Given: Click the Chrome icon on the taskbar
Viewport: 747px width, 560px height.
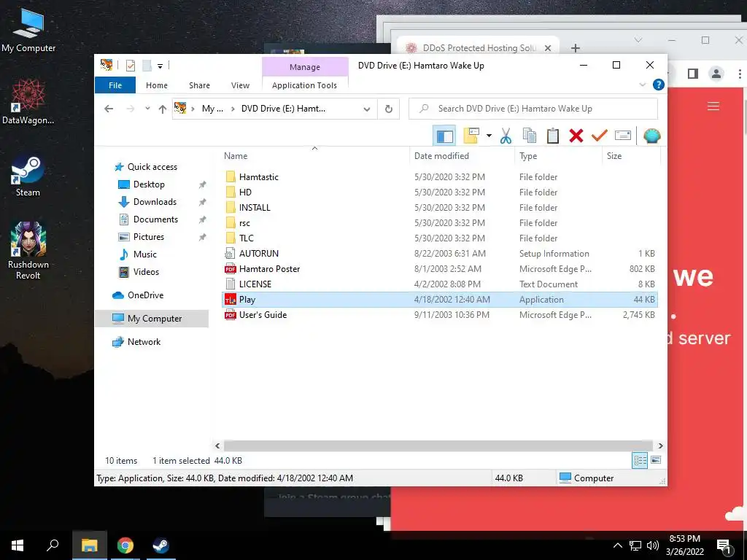Looking at the screenshot, I should pos(125,545).
